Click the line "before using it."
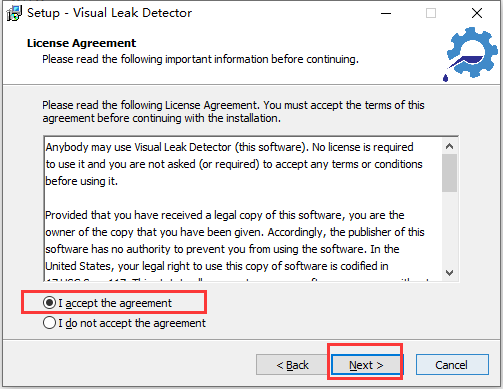 (82, 181)
